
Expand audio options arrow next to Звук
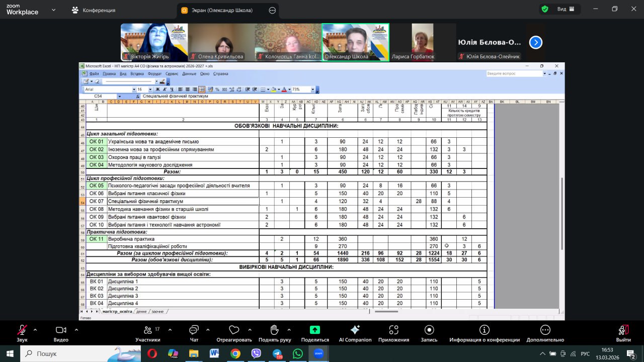coord(35,330)
